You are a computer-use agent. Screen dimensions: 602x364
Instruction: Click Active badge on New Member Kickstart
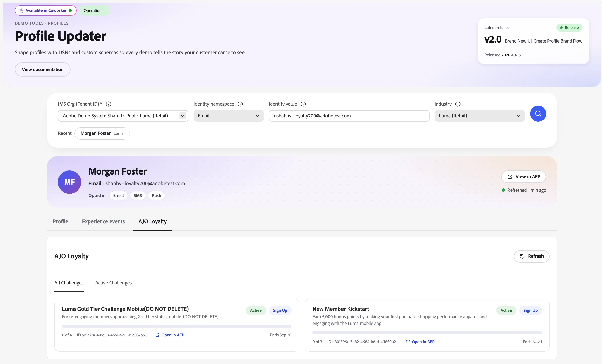[506, 310]
